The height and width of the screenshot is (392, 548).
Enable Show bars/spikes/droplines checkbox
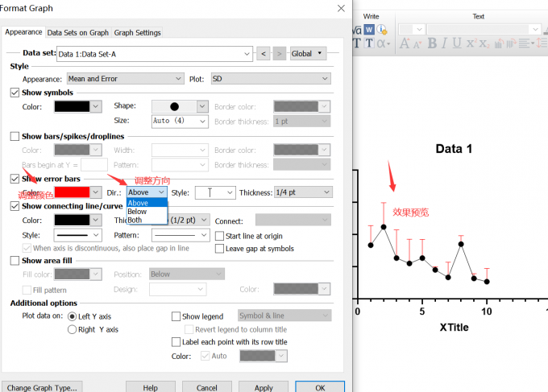pyautogui.click(x=15, y=136)
